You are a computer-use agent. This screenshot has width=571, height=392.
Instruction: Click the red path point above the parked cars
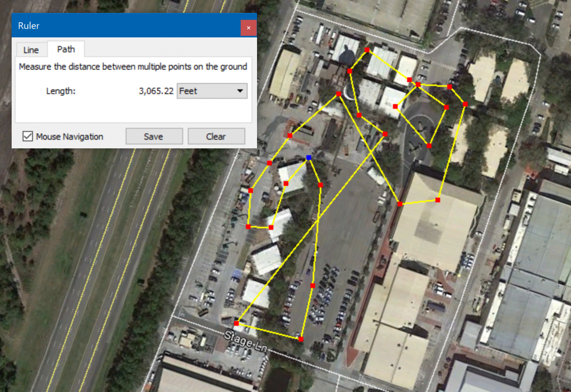(313, 285)
